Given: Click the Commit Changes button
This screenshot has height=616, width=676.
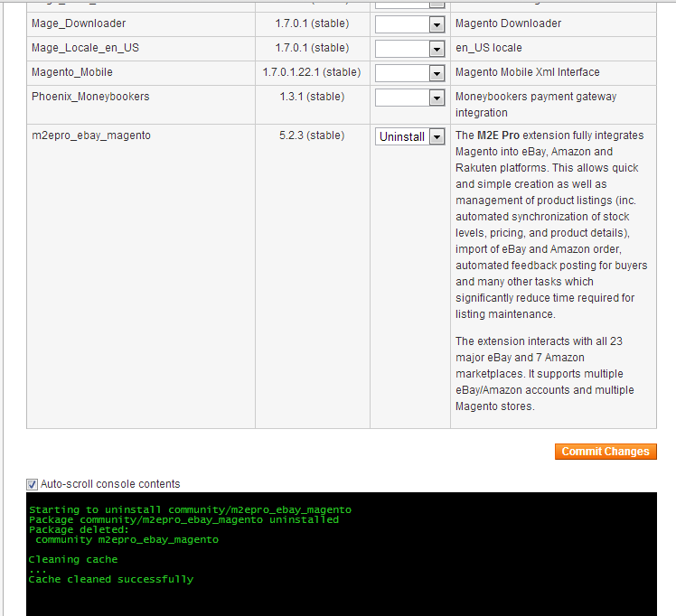Looking at the screenshot, I should tap(606, 452).
